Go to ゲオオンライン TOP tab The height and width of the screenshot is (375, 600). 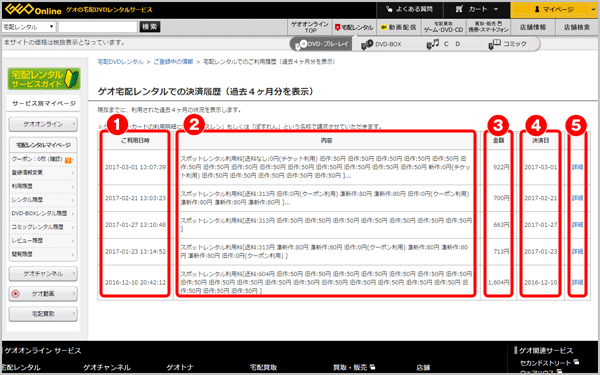[310, 27]
